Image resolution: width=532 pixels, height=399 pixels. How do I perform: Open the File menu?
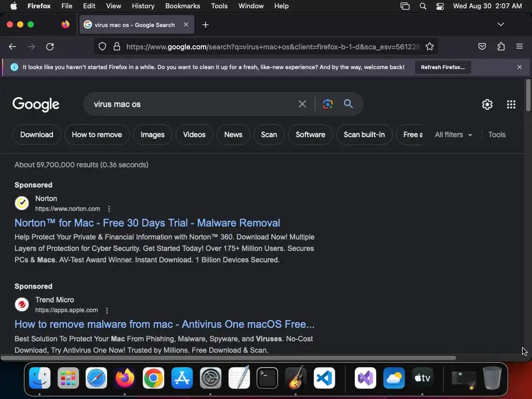click(66, 6)
